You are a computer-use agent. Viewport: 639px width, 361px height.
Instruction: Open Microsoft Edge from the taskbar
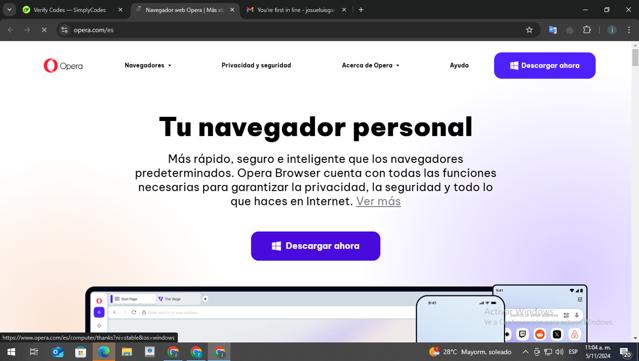(x=104, y=352)
